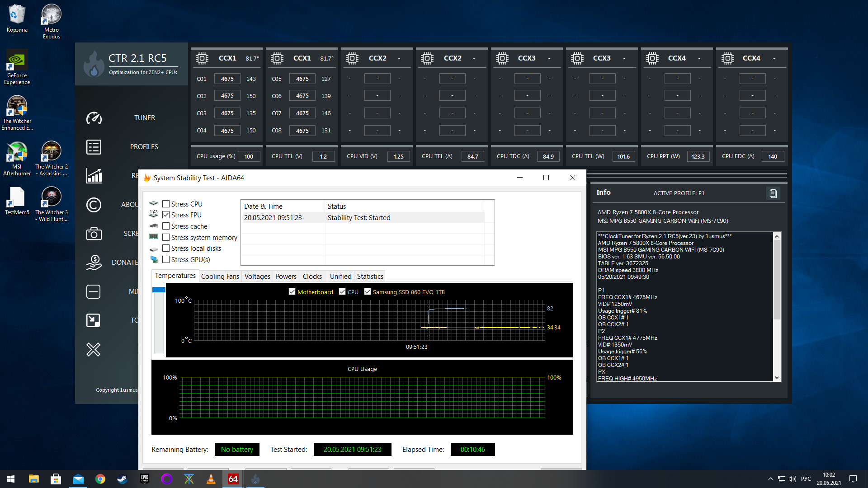Open the About copyright icon
This screenshot has width=868, height=488.
coord(94,205)
